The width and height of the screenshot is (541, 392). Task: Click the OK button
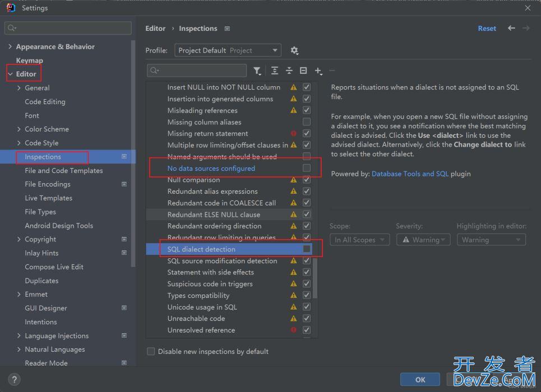pyautogui.click(x=420, y=380)
